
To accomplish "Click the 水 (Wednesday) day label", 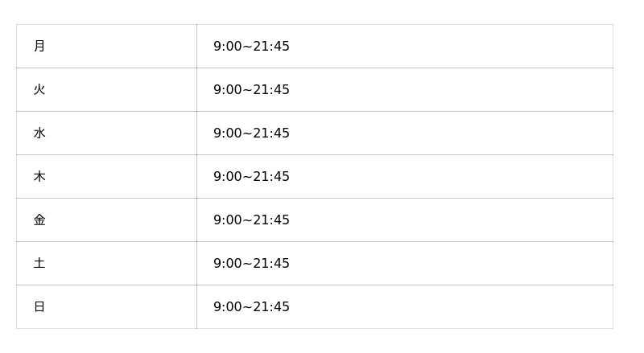I will 39,133.
